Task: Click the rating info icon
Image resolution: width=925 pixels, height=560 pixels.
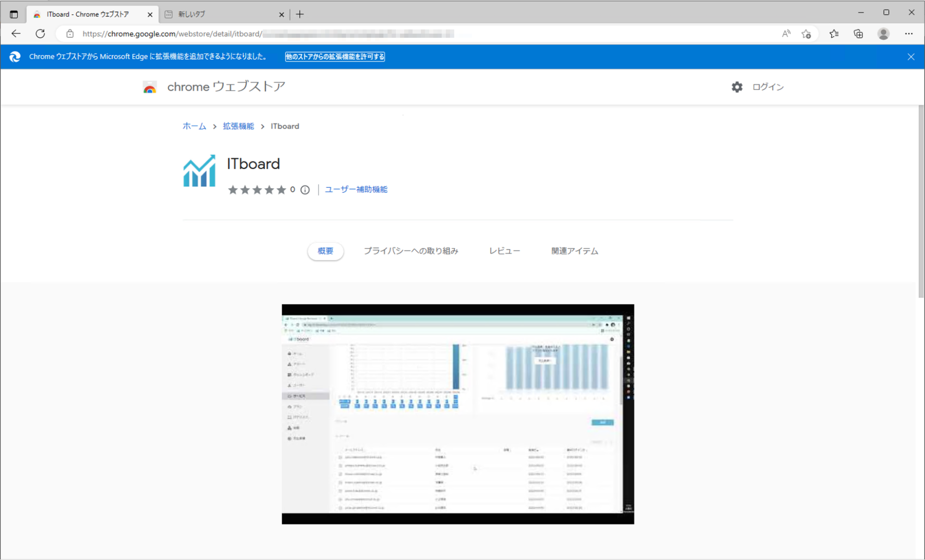Action: [x=305, y=190]
